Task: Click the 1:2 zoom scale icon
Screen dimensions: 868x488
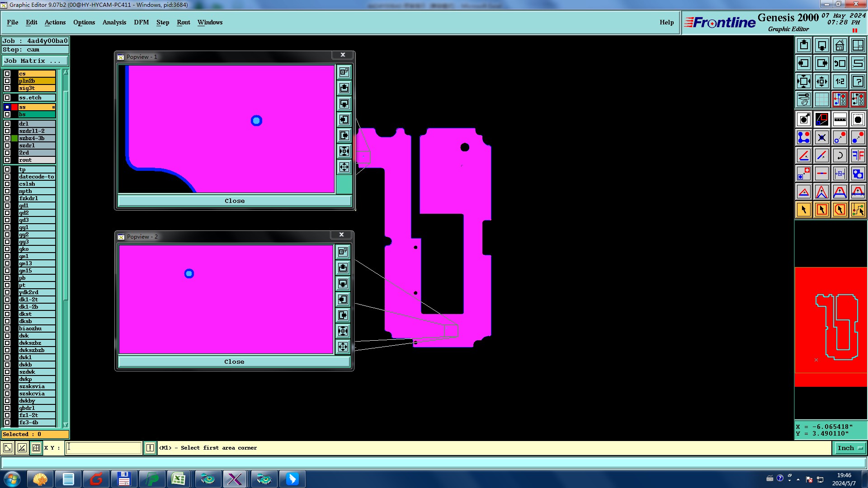Action: coord(840,81)
